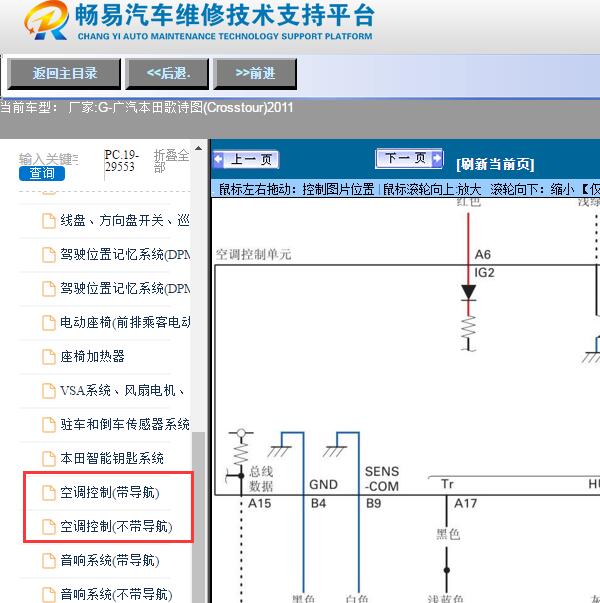Click the IG2 label in diagram
This screenshot has width=600, height=603.
tap(484, 273)
